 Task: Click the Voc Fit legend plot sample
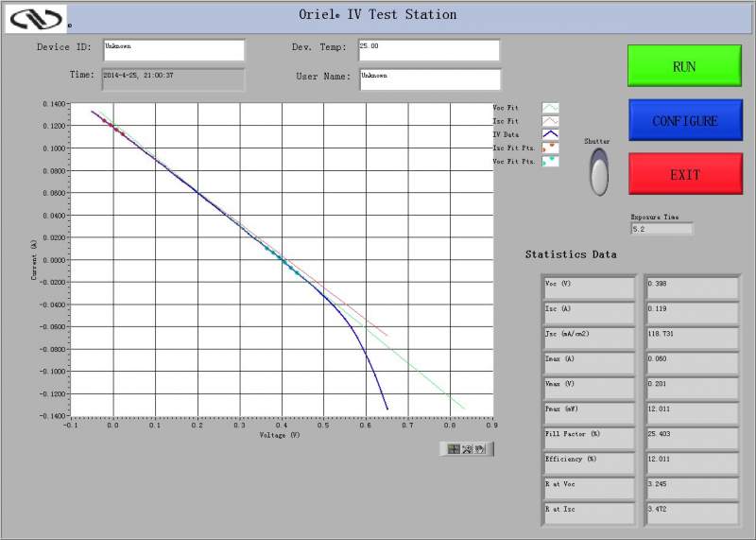[x=550, y=108]
